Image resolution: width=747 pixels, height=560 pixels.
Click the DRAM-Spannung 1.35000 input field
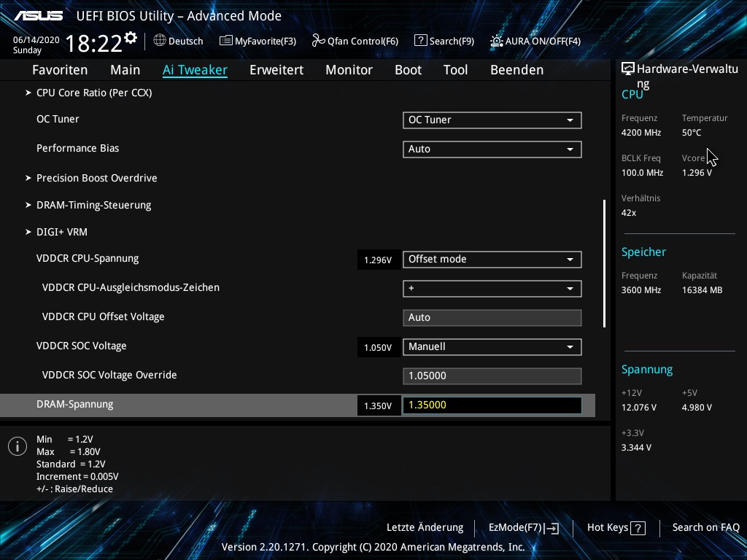492,405
